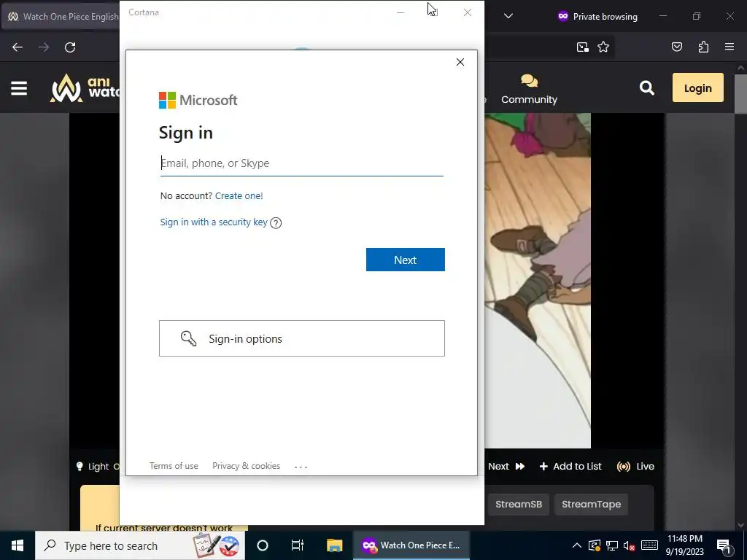Click the Create one! link
This screenshot has width=747, height=560.
[239, 195]
